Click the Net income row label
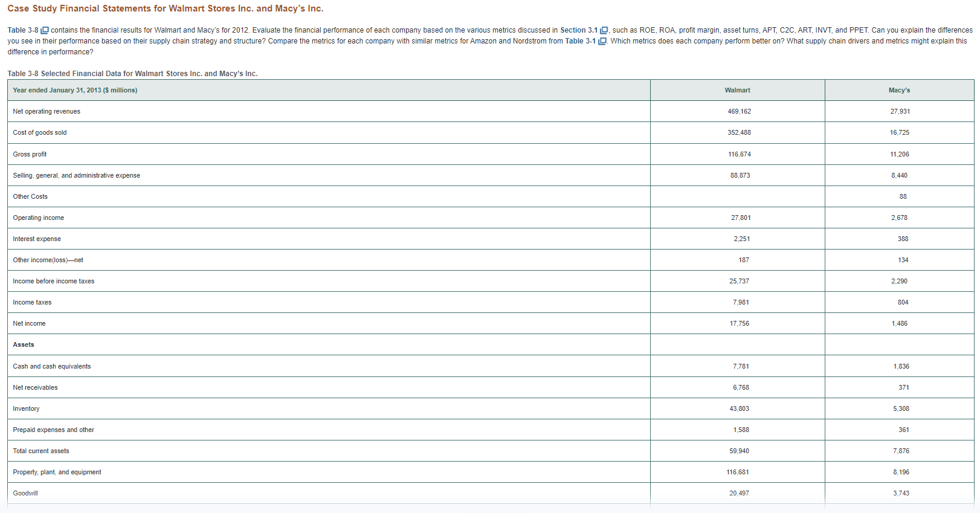 pos(29,323)
